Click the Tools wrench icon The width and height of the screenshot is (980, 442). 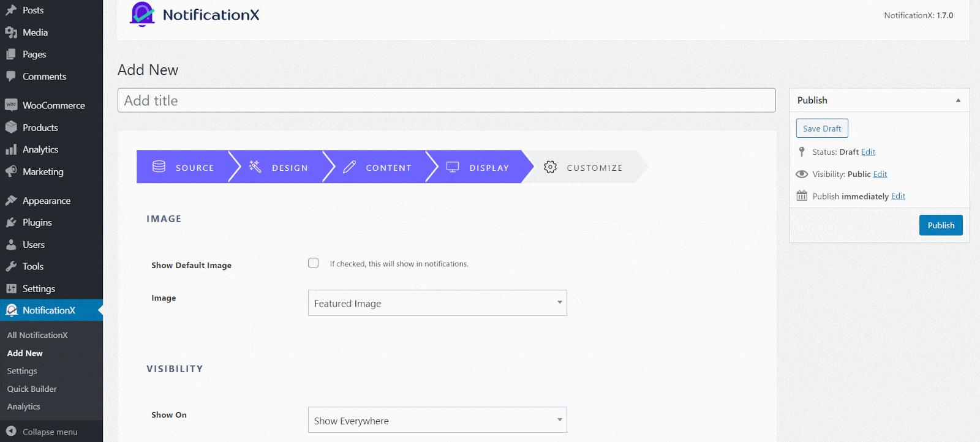click(x=11, y=266)
